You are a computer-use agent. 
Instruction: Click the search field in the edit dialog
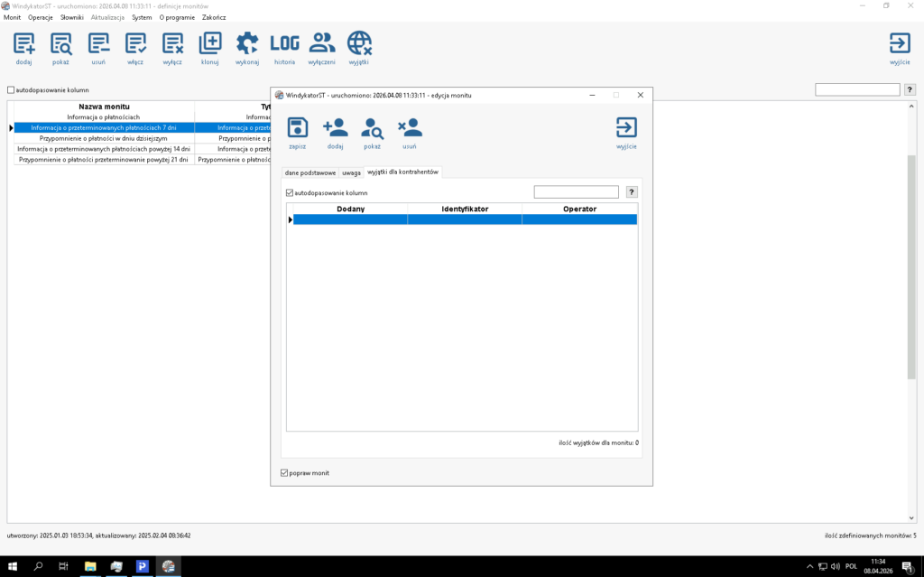click(x=576, y=192)
